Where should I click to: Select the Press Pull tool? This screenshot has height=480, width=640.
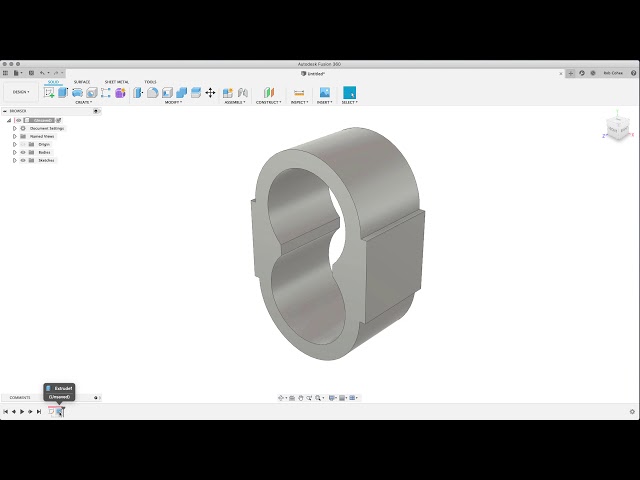138,93
